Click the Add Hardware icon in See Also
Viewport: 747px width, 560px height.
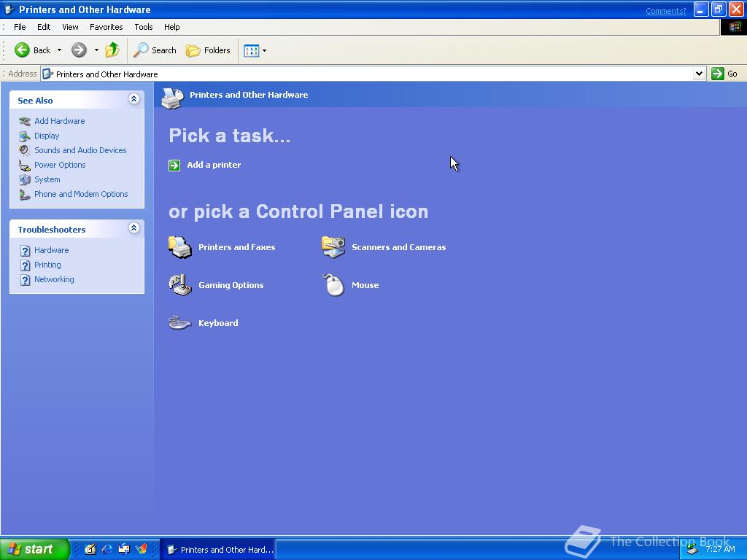[24, 122]
